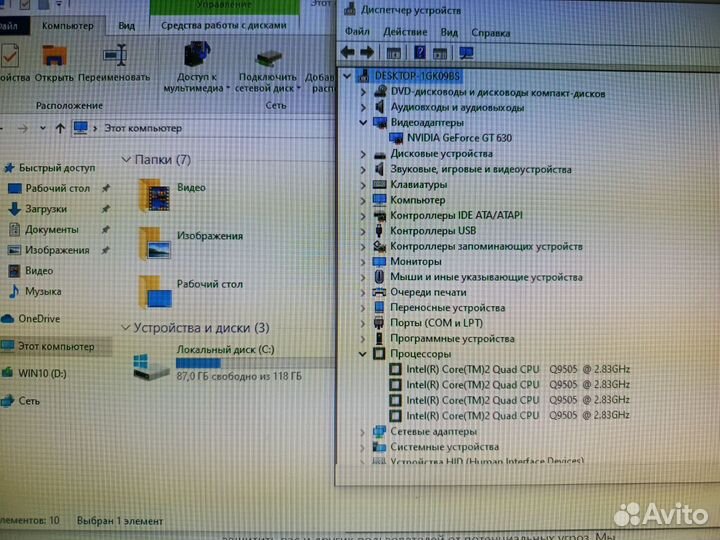Open Справка menu in Device Manager
Viewport: 720px width, 540px height.
[x=490, y=33]
